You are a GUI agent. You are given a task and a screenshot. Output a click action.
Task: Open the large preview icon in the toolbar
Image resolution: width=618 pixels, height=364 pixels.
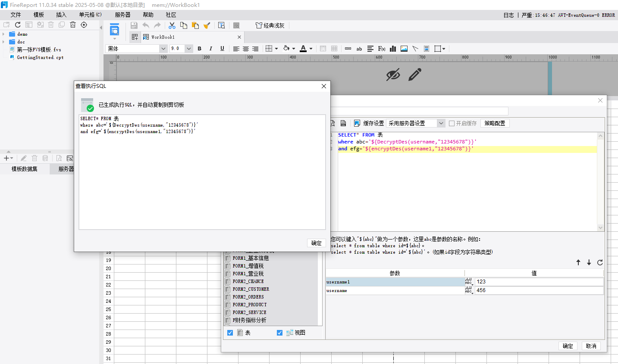tap(114, 31)
